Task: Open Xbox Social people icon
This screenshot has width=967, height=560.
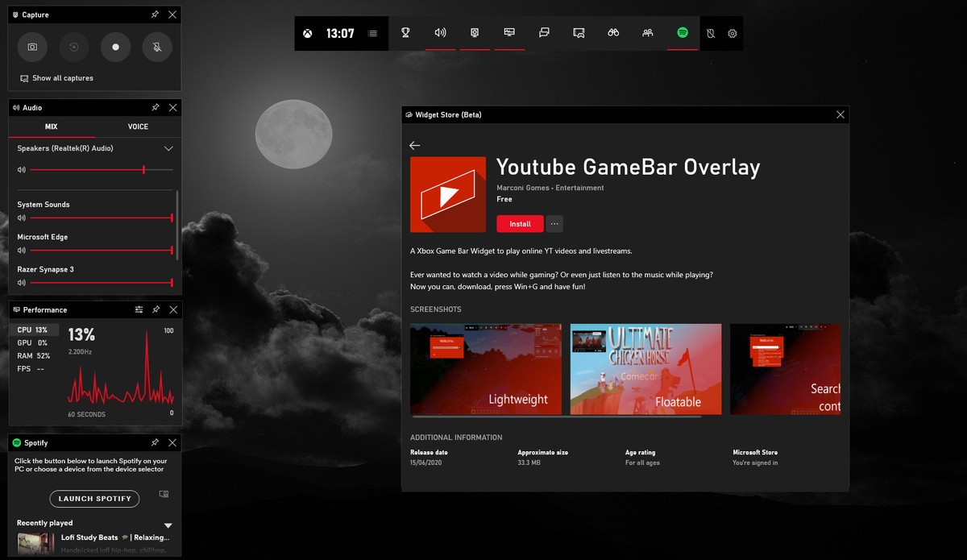Action: point(648,33)
